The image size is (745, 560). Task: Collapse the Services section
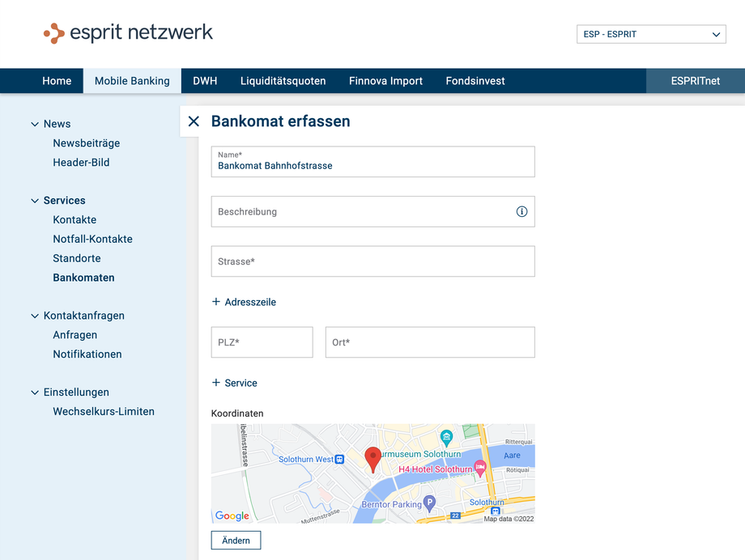[x=35, y=201]
